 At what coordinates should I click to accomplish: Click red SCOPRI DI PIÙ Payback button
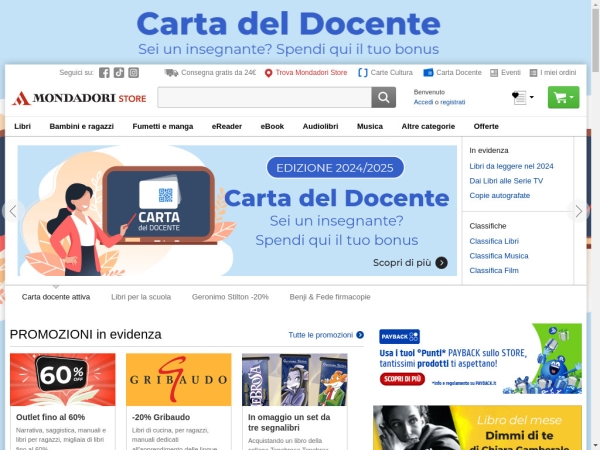402,379
